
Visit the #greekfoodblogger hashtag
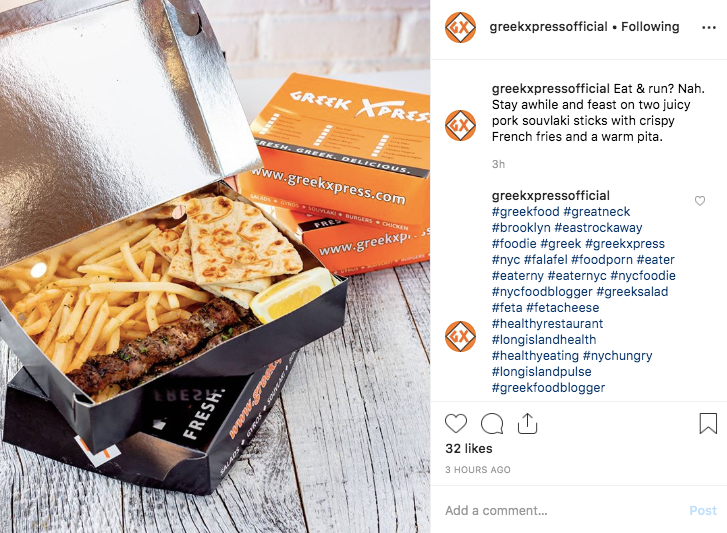point(548,387)
